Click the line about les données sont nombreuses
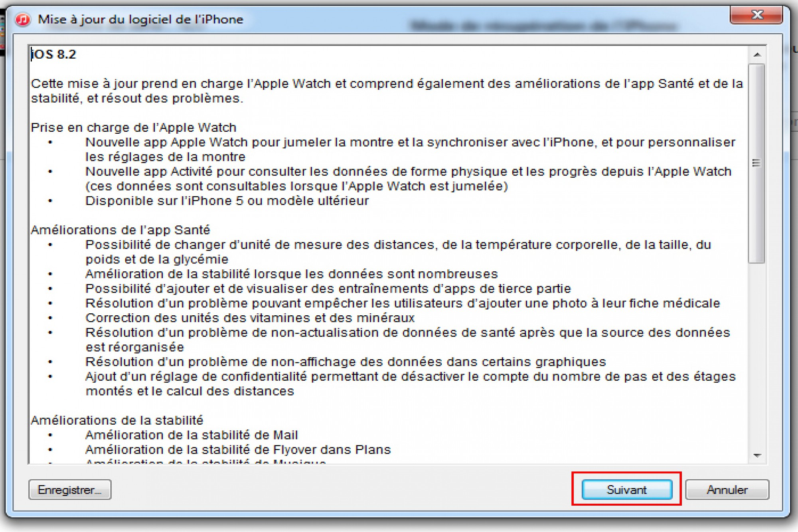798x532 pixels. 292,274
